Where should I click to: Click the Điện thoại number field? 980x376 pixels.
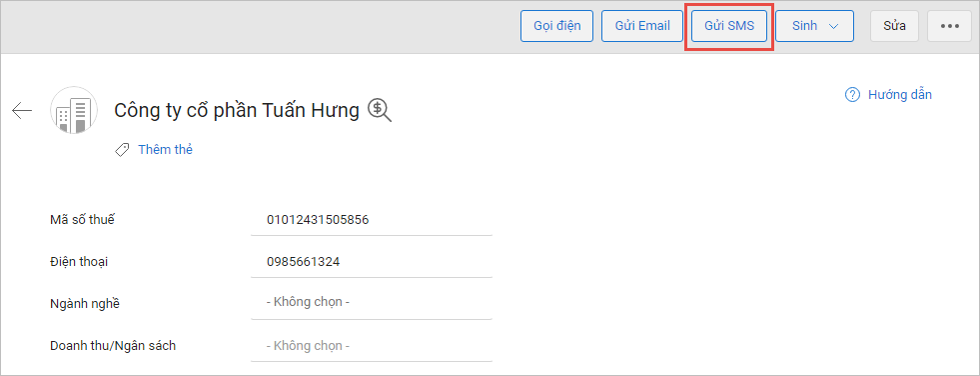coord(372,262)
